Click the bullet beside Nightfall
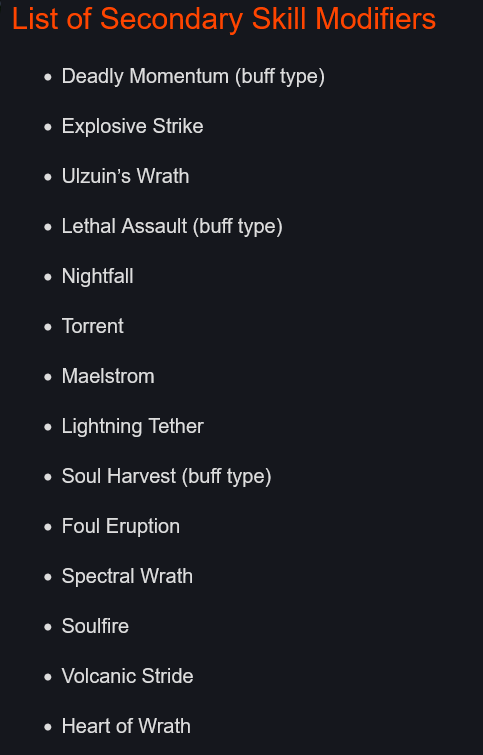 [48, 277]
